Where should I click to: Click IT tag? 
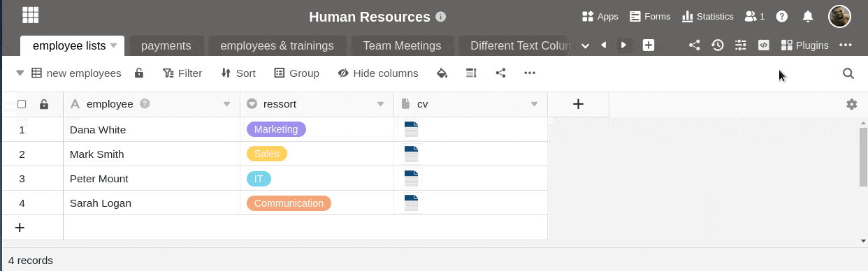click(259, 179)
